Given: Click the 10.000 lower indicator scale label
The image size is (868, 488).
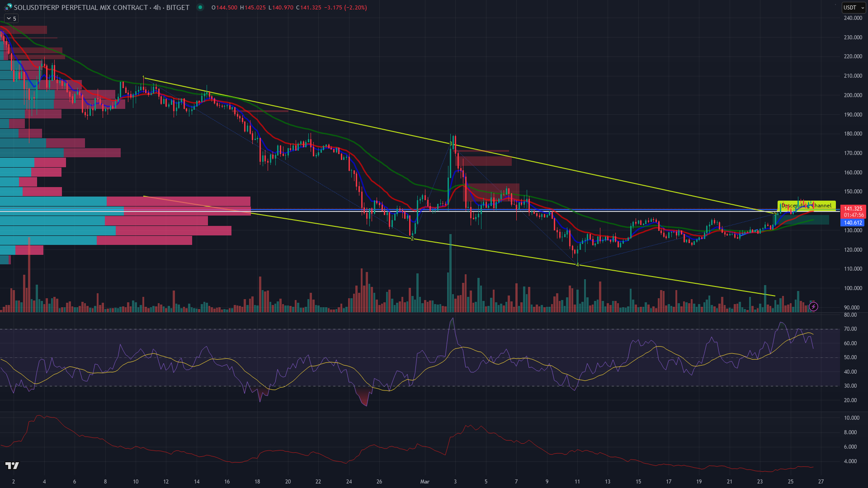Looking at the screenshot, I should (x=852, y=418).
